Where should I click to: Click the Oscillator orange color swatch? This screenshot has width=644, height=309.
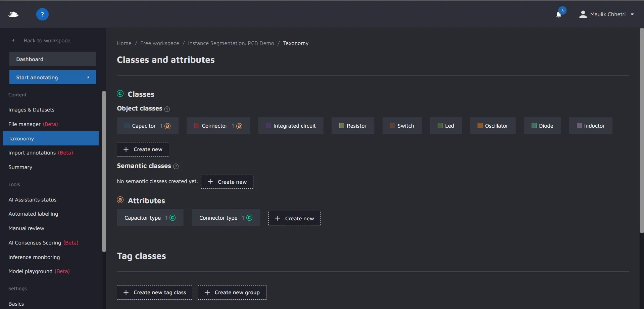480,126
